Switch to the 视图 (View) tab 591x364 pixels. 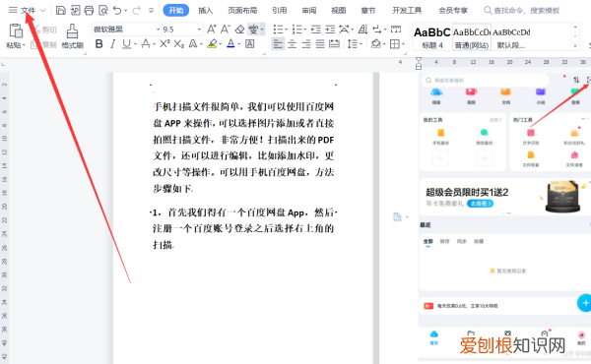[x=339, y=11]
